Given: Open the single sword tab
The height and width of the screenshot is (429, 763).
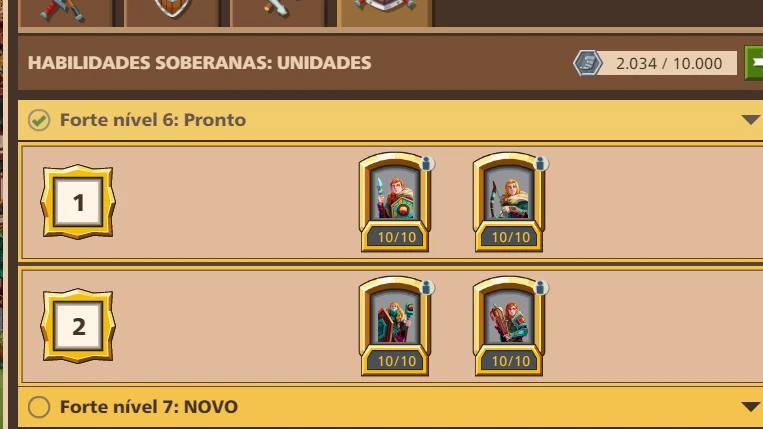Looking at the screenshot, I should (x=278, y=13).
